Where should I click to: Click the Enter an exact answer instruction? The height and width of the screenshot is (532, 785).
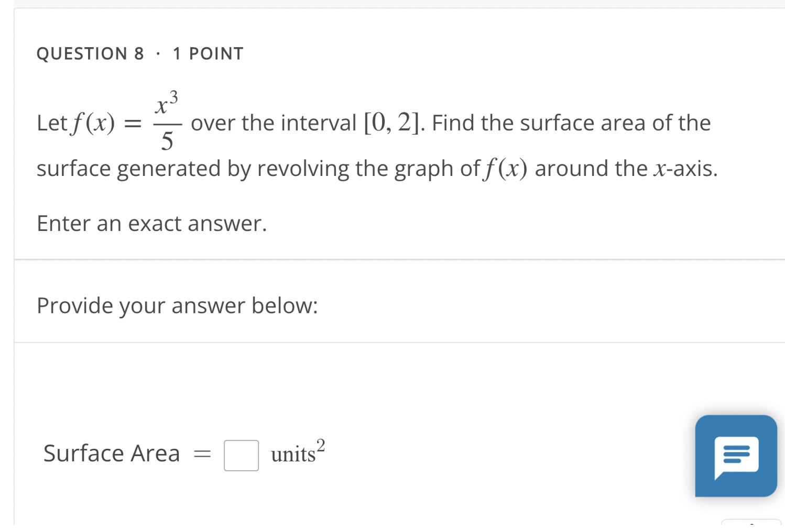click(x=151, y=223)
